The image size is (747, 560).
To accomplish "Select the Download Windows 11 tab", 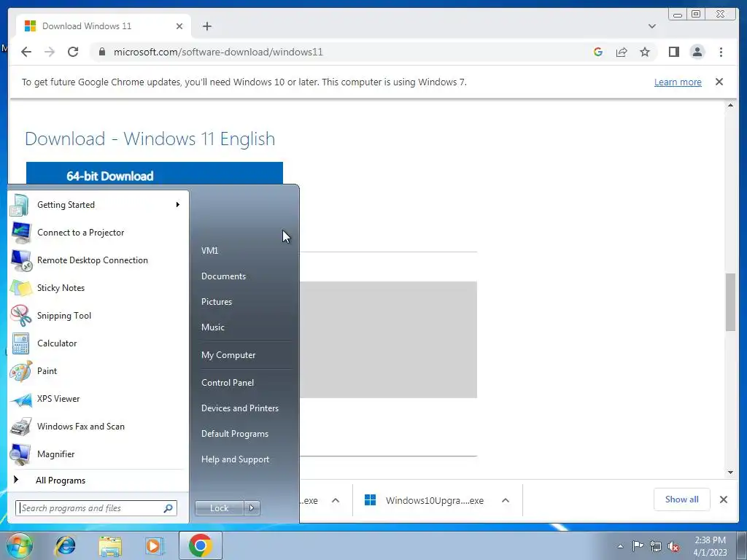I will (104, 26).
